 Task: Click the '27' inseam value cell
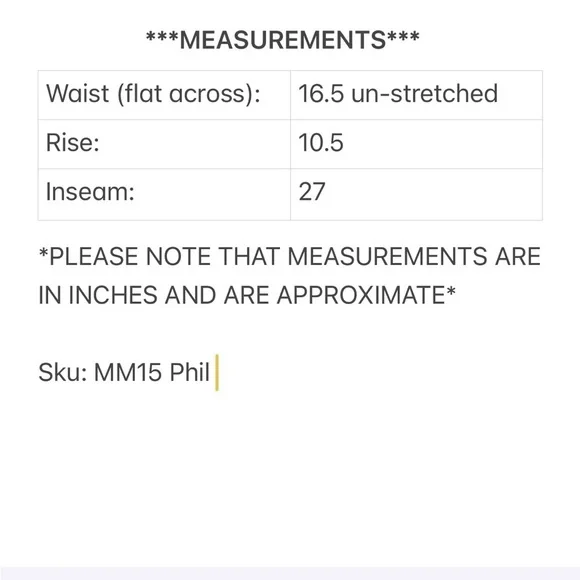(x=417, y=194)
